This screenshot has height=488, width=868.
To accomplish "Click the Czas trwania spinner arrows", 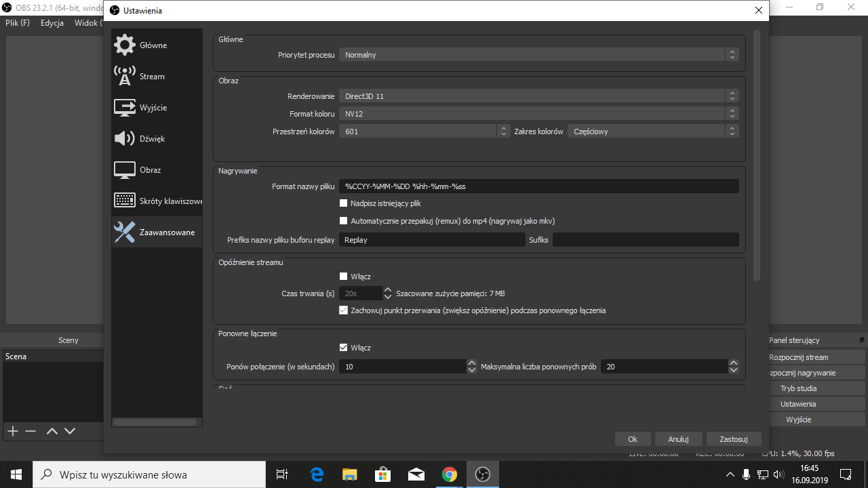I will click(387, 293).
